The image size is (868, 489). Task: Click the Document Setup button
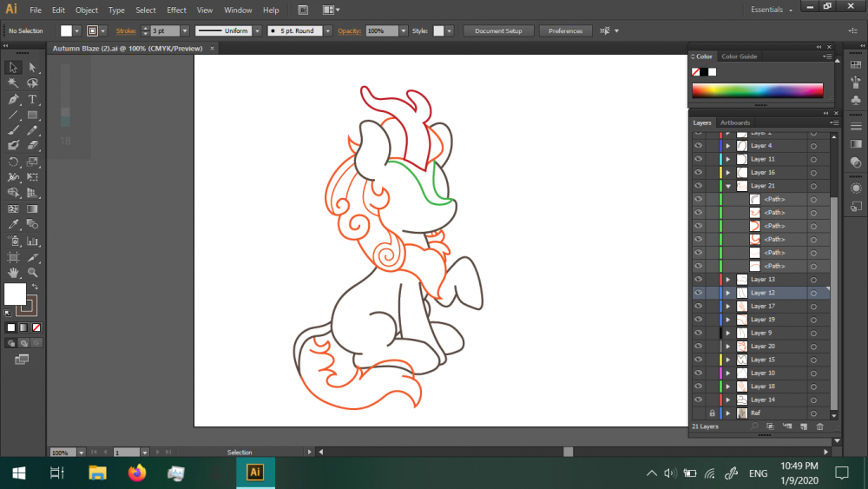tap(498, 31)
